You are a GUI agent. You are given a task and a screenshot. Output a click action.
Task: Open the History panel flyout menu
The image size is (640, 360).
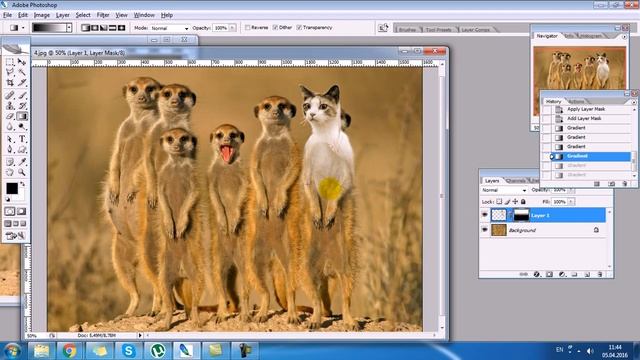point(634,102)
